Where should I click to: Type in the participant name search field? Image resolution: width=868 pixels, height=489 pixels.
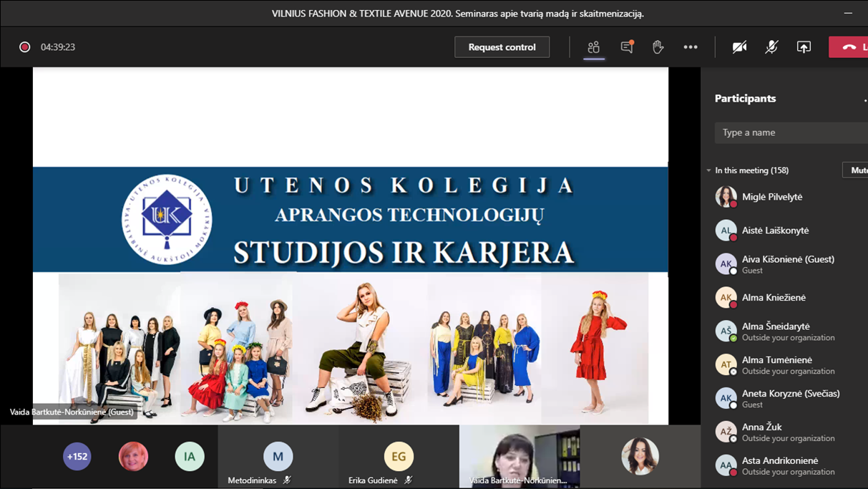(x=791, y=132)
